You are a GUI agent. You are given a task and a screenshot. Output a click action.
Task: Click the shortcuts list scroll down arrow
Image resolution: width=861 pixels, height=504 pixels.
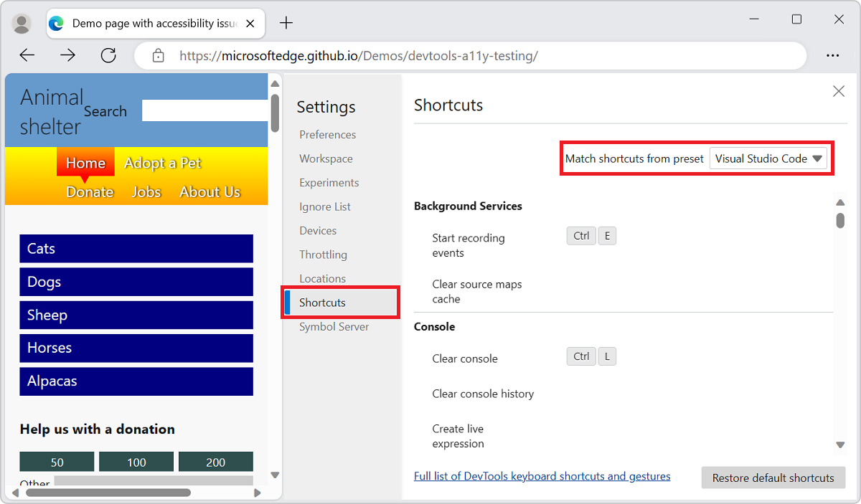(840, 445)
